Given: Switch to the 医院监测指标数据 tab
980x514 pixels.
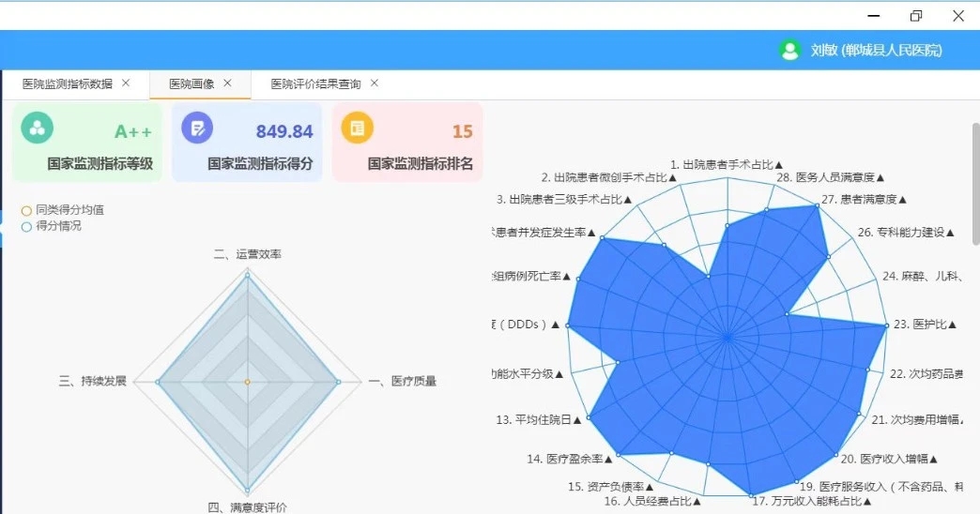Looking at the screenshot, I should [x=67, y=83].
